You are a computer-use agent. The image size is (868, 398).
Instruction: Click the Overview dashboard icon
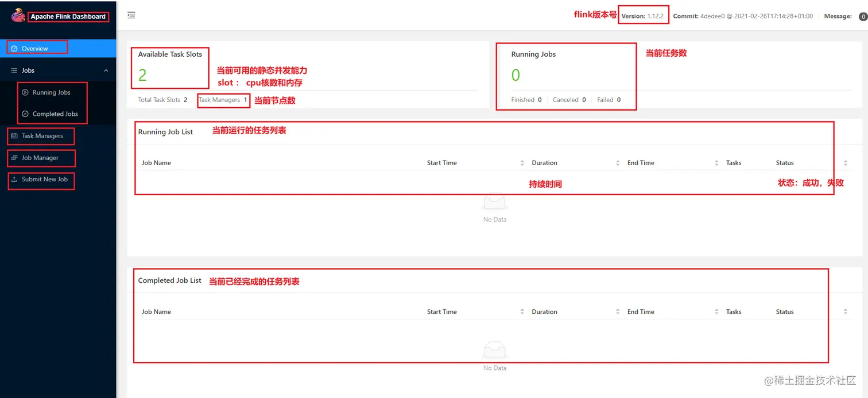coord(14,49)
